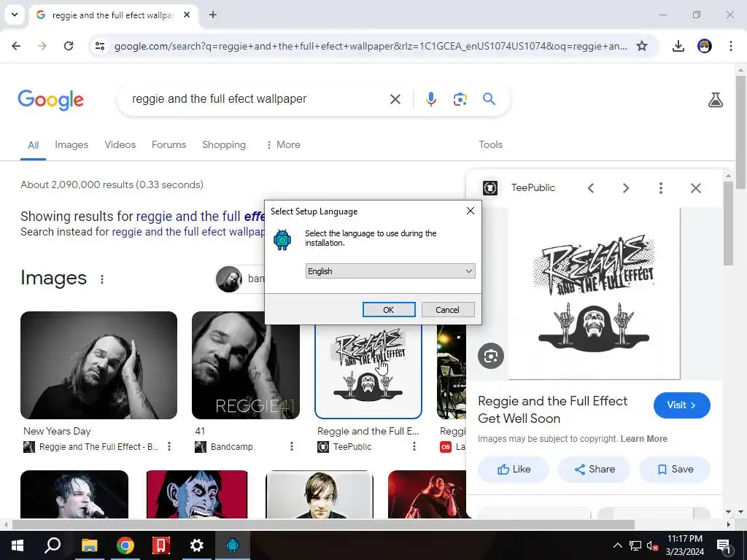
Task: Go to next image in TeePublic panel
Action: click(x=625, y=188)
